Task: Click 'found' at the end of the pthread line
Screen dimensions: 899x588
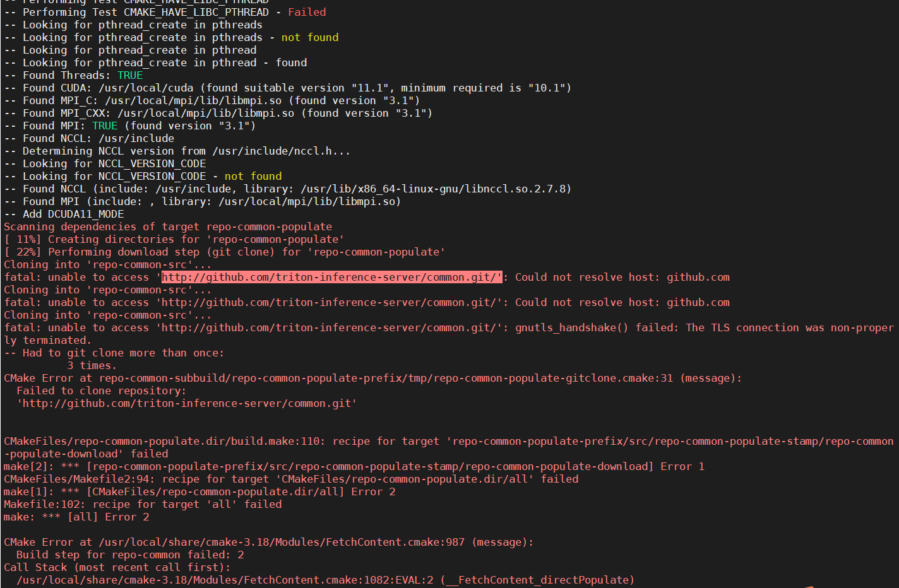Action: click(x=291, y=62)
